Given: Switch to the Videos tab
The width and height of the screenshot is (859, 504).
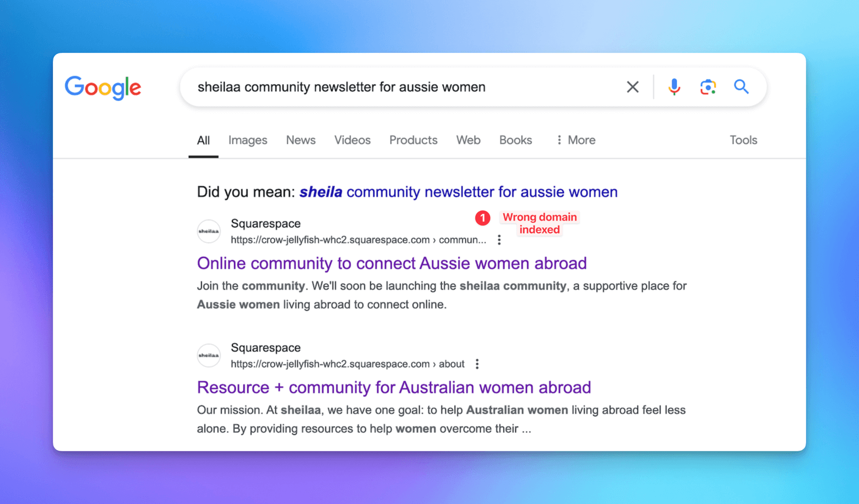Looking at the screenshot, I should pyautogui.click(x=352, y=140).
